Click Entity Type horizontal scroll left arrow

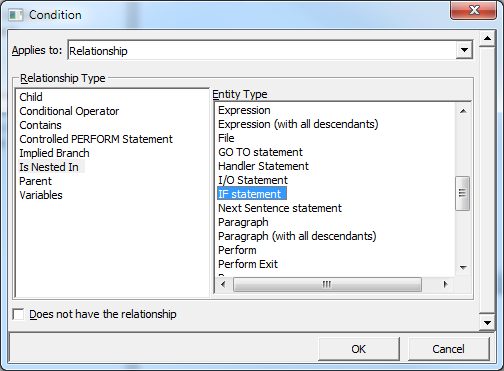223,285
